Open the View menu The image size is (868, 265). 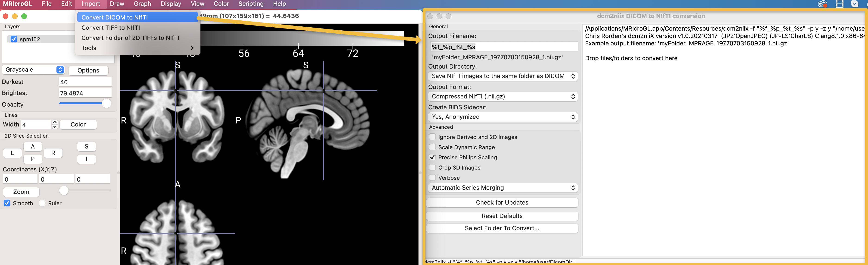(197, 4)
